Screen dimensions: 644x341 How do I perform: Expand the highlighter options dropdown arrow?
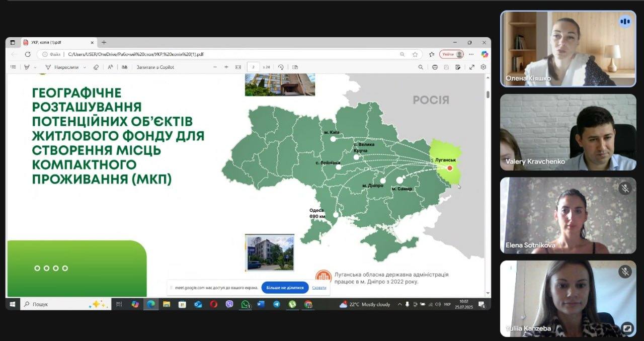(x=35, y=67)
